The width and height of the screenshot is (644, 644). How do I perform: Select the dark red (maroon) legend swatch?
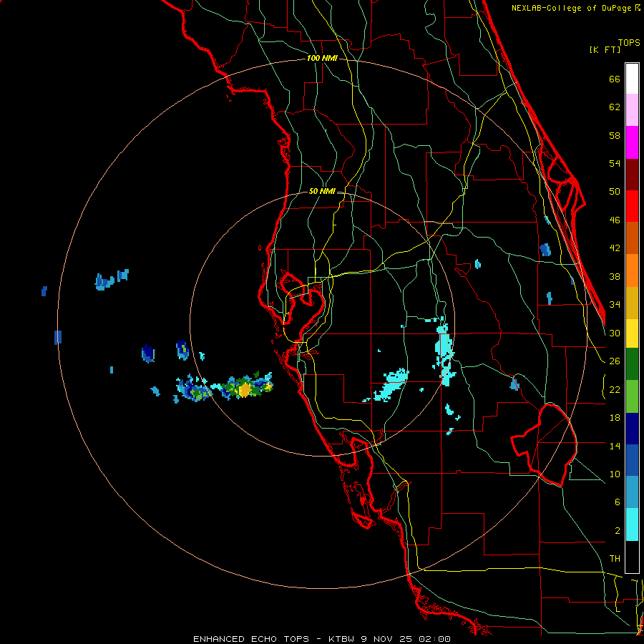(632, 175)
